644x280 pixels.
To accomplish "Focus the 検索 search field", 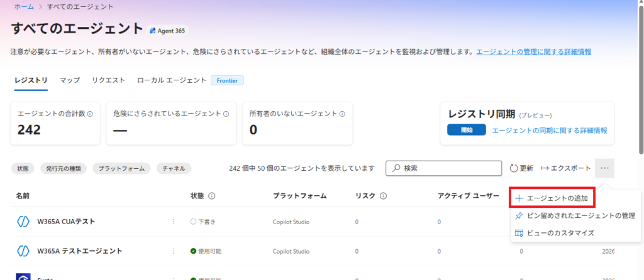I will [444, 168].
